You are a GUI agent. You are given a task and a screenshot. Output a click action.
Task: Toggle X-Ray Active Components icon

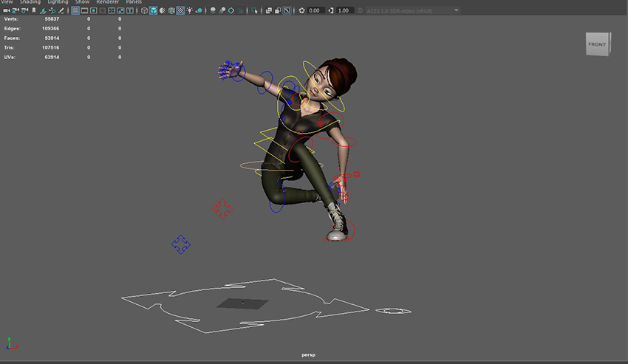278,11
